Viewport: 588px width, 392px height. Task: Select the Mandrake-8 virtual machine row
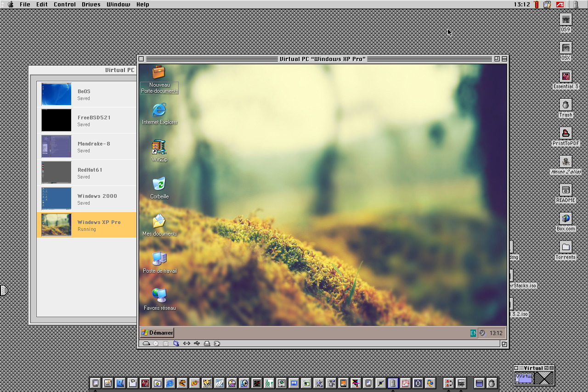tap(86, 147)
